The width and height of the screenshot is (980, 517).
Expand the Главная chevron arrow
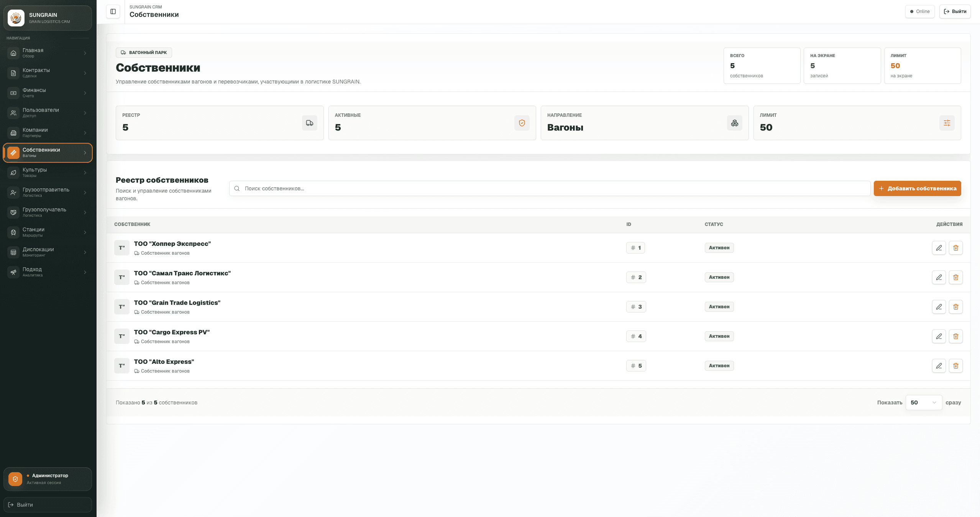click(x=85, y=53)
